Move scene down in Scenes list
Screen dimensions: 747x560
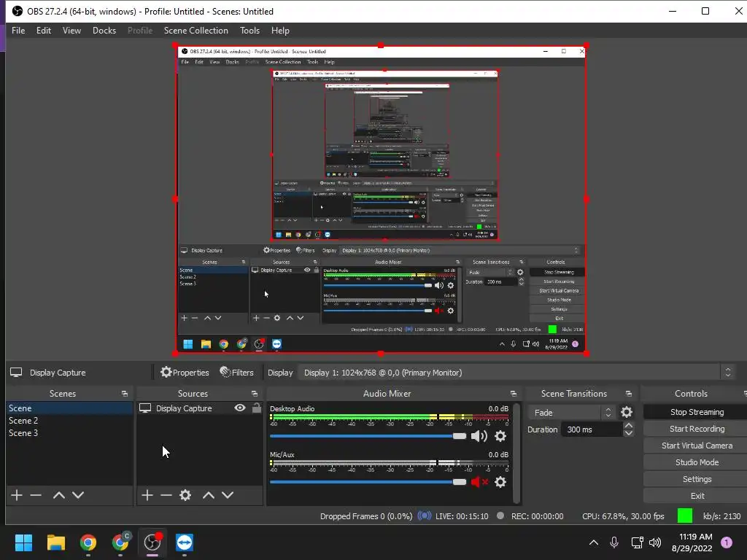[x=78, y=495]
